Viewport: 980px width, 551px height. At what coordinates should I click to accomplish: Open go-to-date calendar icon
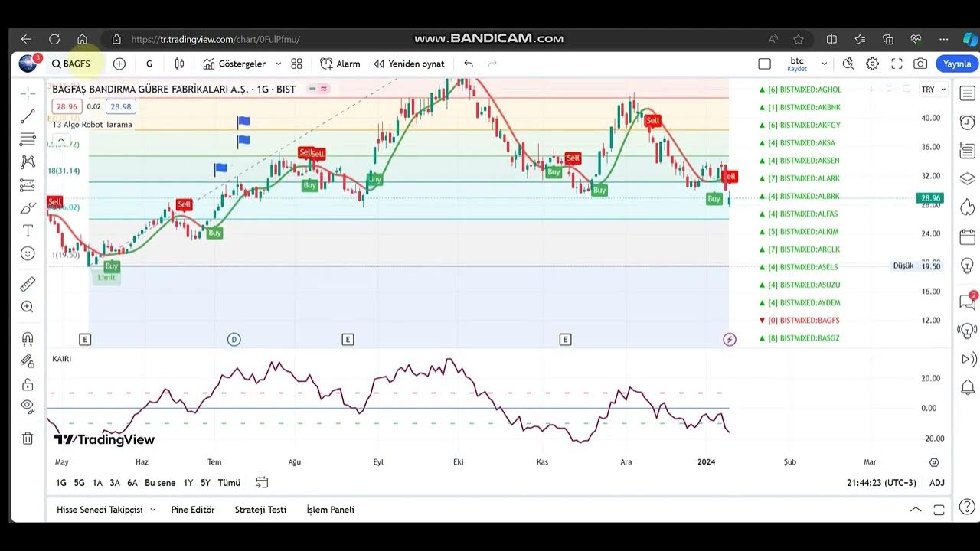click(262, 483)
